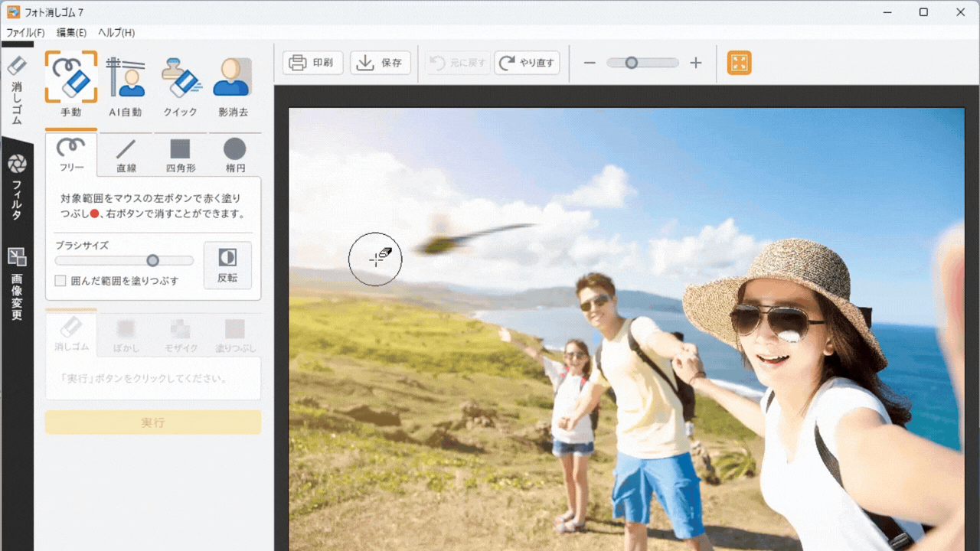Click the 実行 execute button
This screenshot has width=980, height=551.
(153, 422)
